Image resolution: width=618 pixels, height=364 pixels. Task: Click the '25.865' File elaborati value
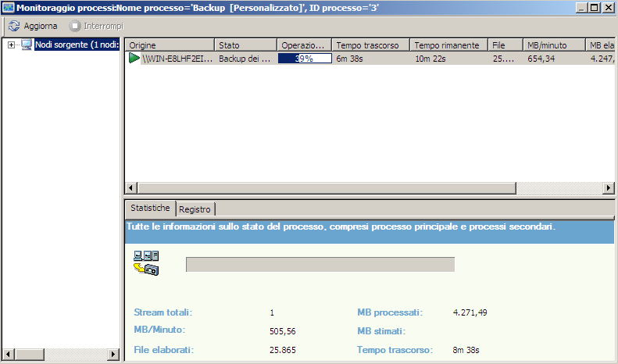[283, 350]
